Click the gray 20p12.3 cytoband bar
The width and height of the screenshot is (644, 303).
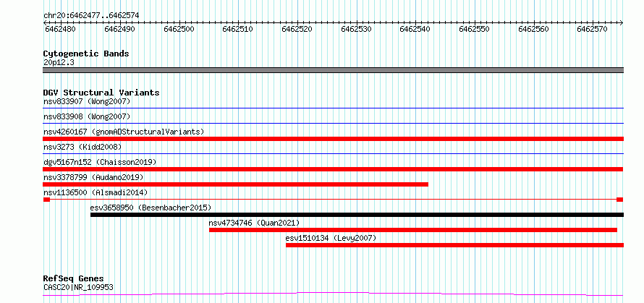[x=333, y=70]
